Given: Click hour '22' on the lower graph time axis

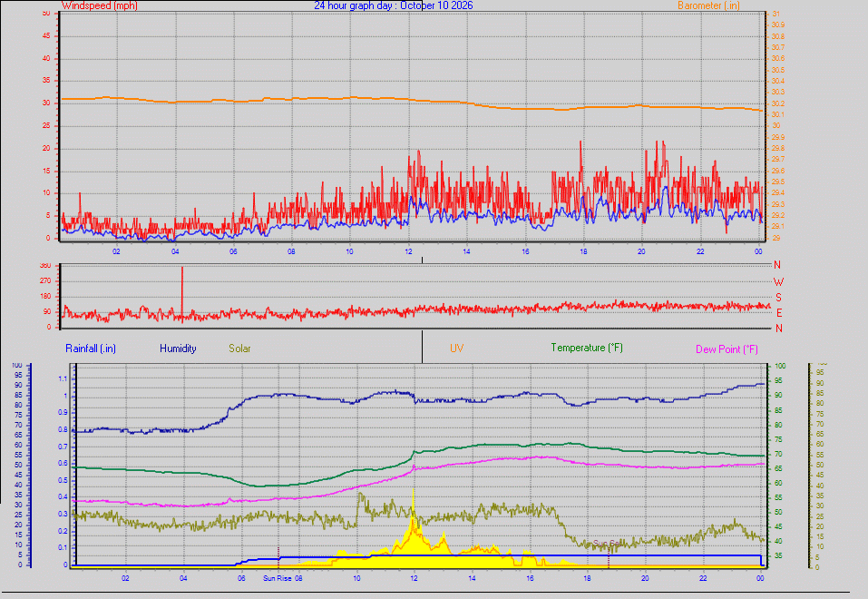Looking at the screenshot, I should (703, 578).
